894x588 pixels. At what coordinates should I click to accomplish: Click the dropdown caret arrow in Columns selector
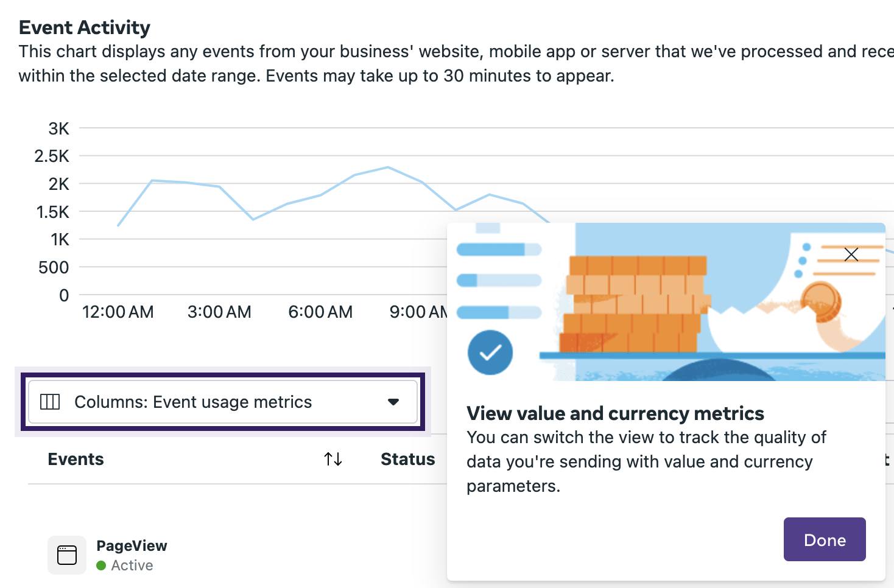pyautogui.click(x=393, y=402)
